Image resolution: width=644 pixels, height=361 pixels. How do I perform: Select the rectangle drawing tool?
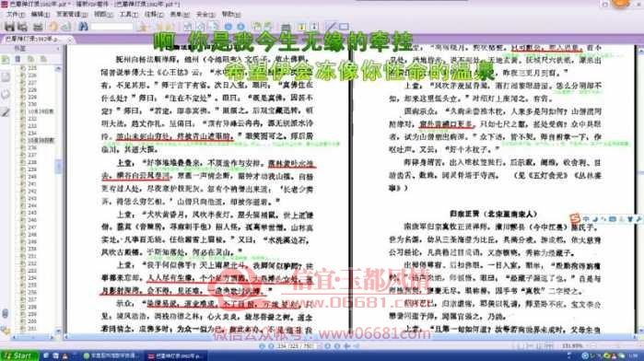(344, 27)
